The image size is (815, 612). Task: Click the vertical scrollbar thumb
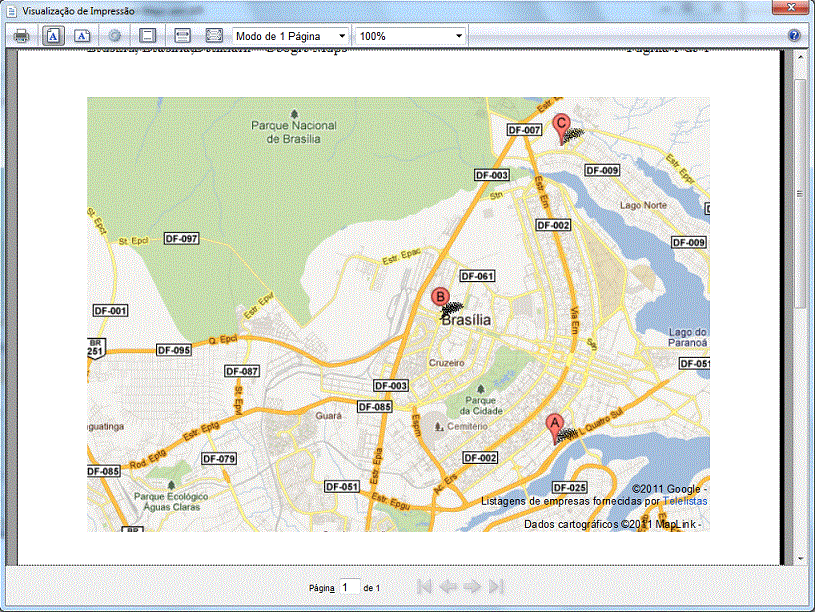[800, 193]
